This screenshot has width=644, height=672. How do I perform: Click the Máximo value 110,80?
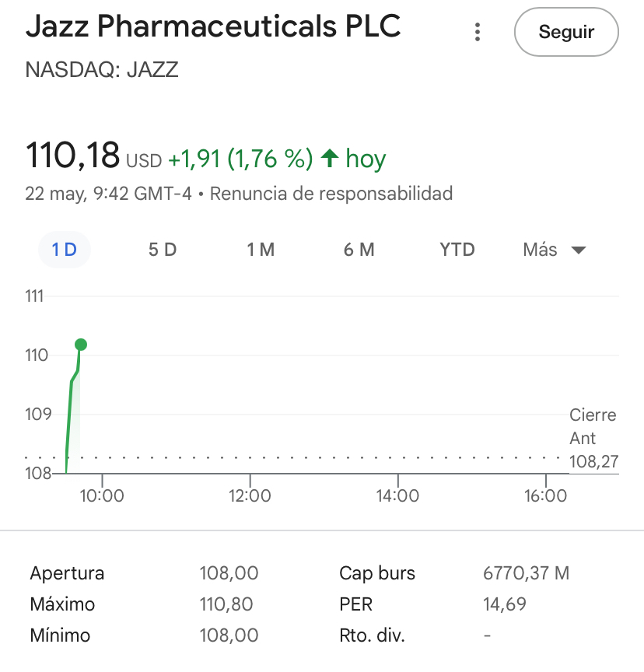(226, 604)
